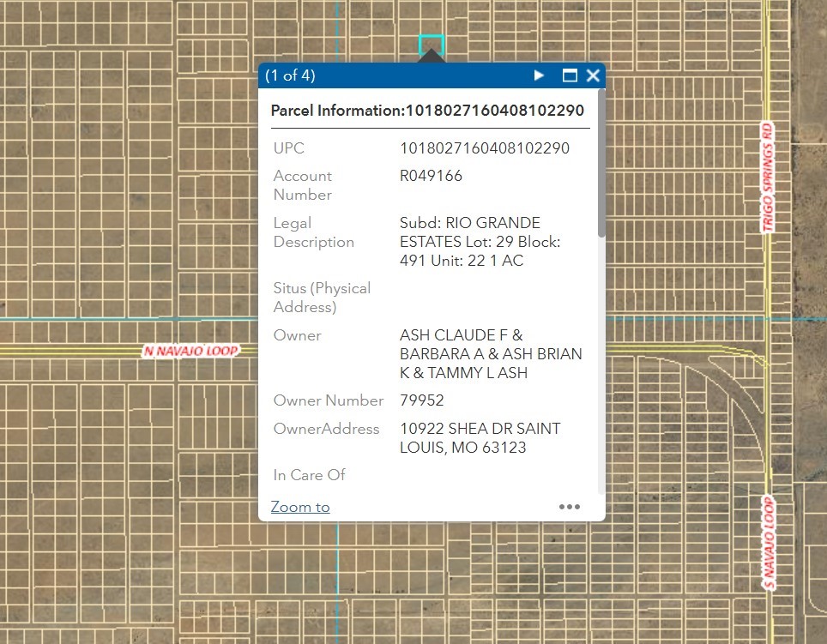Click the (1 of 4) feature counter

[290, 75]
